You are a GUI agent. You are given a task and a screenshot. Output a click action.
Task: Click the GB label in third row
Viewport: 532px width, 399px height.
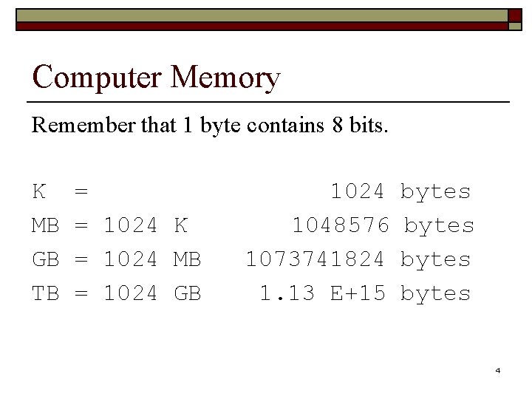(46, 259)
